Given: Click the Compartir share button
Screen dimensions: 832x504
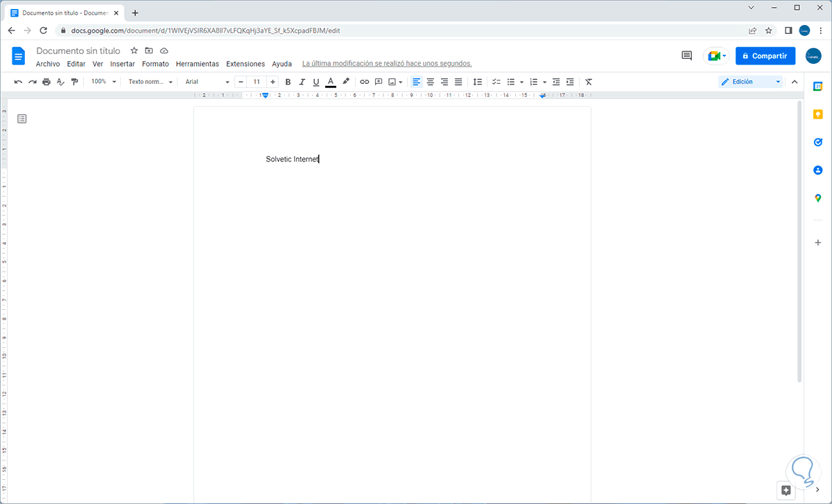Looking at the screenshot, I should pyautogui.click(x=765, y=56).
